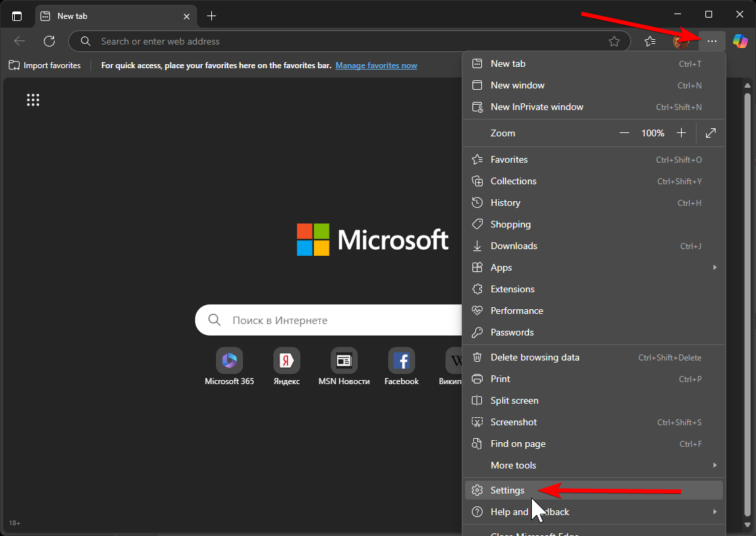Screen dimensions: 756x536
Task: Open the Settings and more ellipsis
Action: pos(711,41)
